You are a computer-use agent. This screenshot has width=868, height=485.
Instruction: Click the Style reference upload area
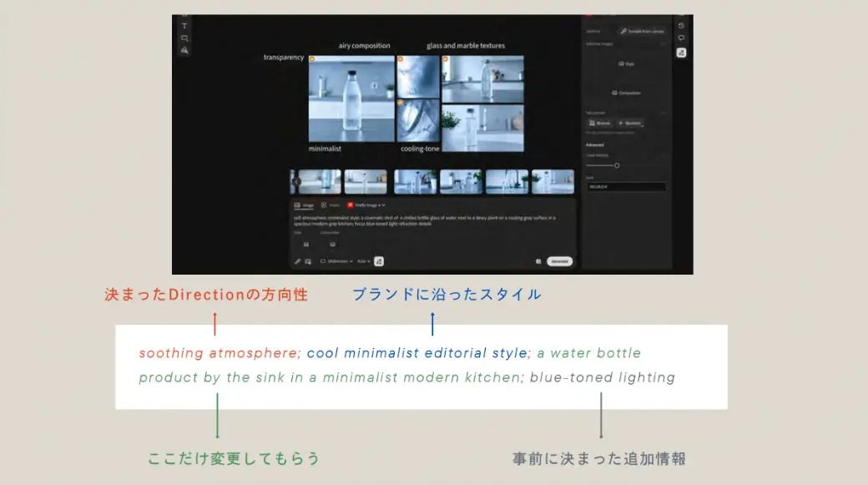click(x=626, y=63)
